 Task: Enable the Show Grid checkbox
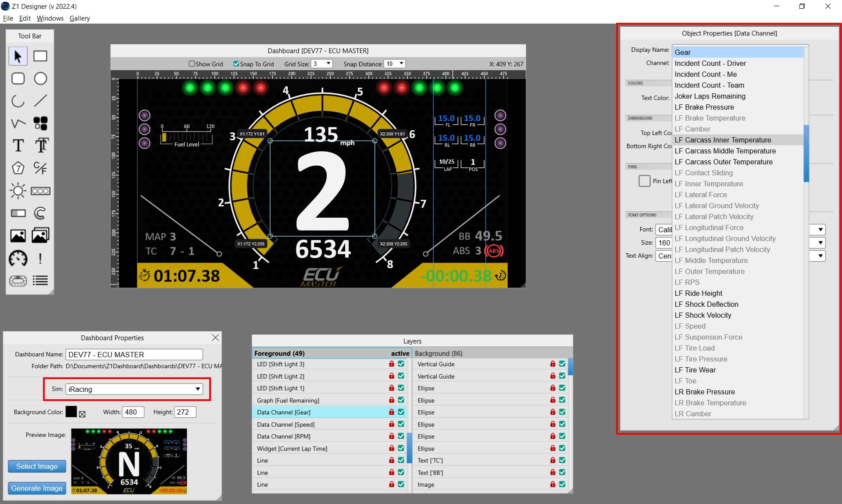(192, 64)
